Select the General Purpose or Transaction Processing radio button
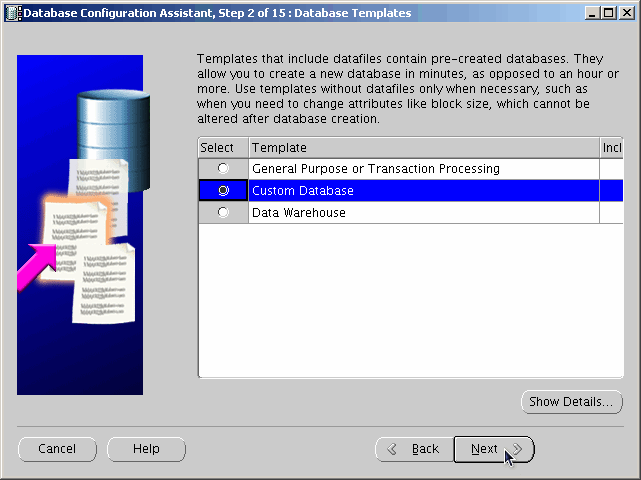Screen dimensions: 641x480 point(223,169)
